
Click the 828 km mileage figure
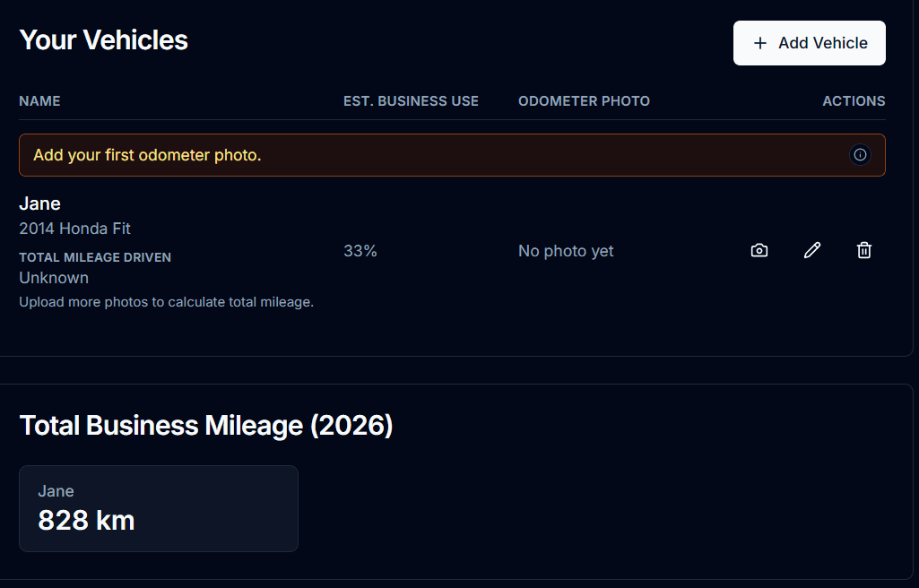click(x=86, y=520)
